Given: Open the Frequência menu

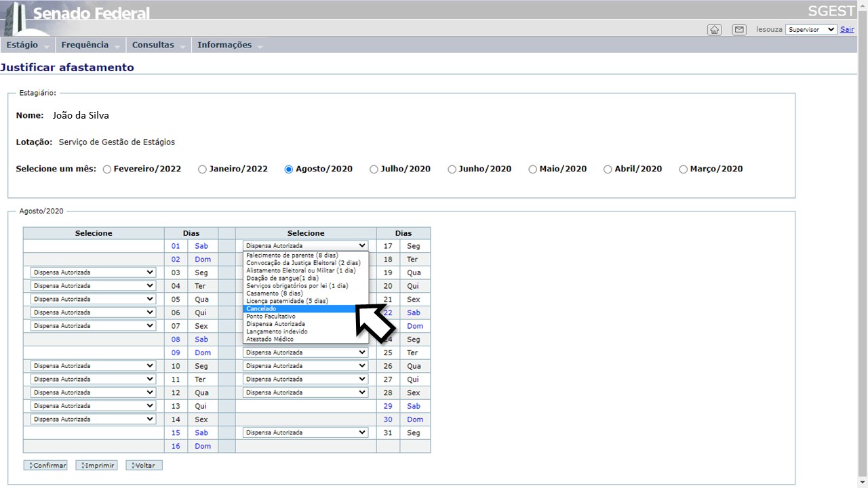Looking at the screenshot, I should pyautogui.click(x=85, y=45).
